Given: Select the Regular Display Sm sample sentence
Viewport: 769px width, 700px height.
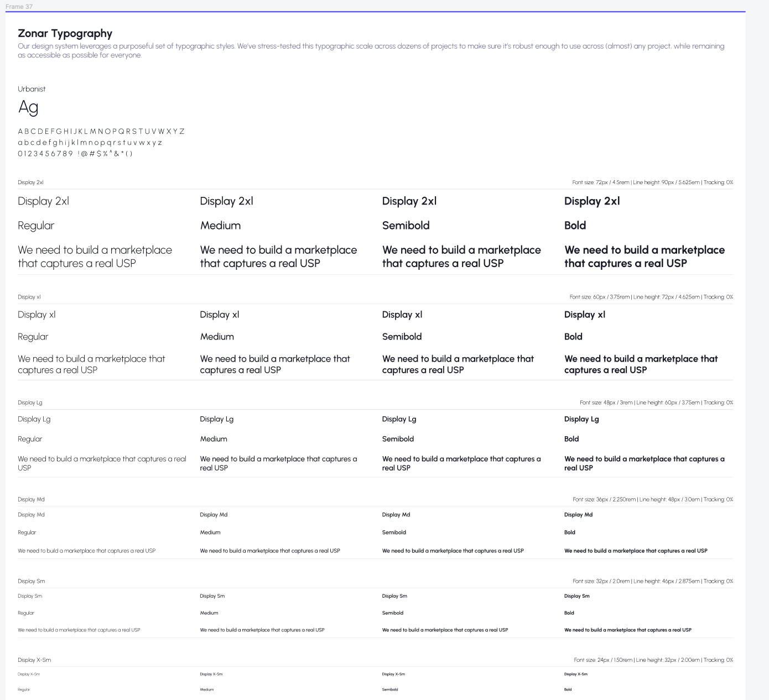Looking at the screenshot, I should tap(79, 630).
